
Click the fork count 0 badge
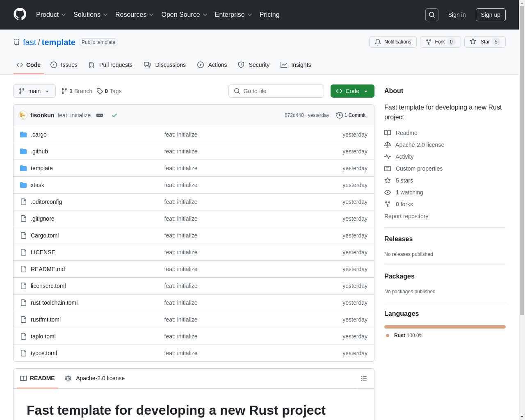(451, 42)
